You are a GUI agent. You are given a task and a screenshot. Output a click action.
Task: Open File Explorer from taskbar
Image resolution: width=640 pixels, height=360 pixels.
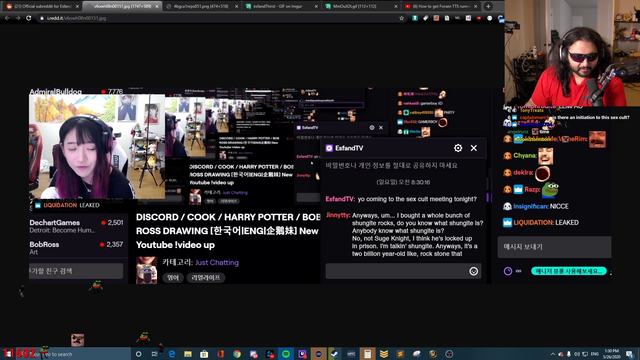pos(188,354)
